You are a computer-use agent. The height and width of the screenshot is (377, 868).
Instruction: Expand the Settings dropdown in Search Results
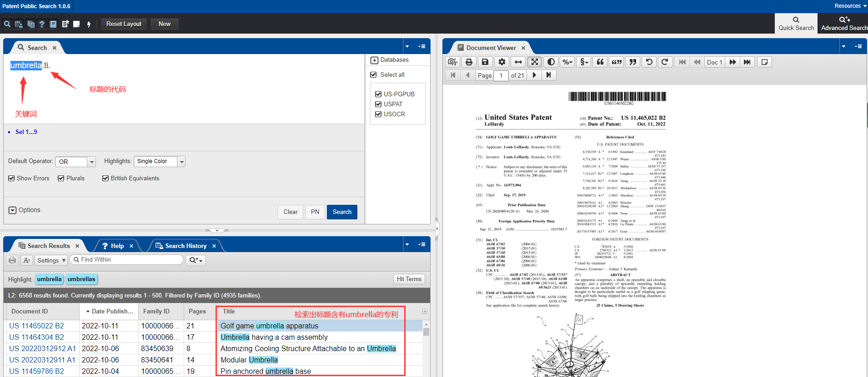pos(51,260)
